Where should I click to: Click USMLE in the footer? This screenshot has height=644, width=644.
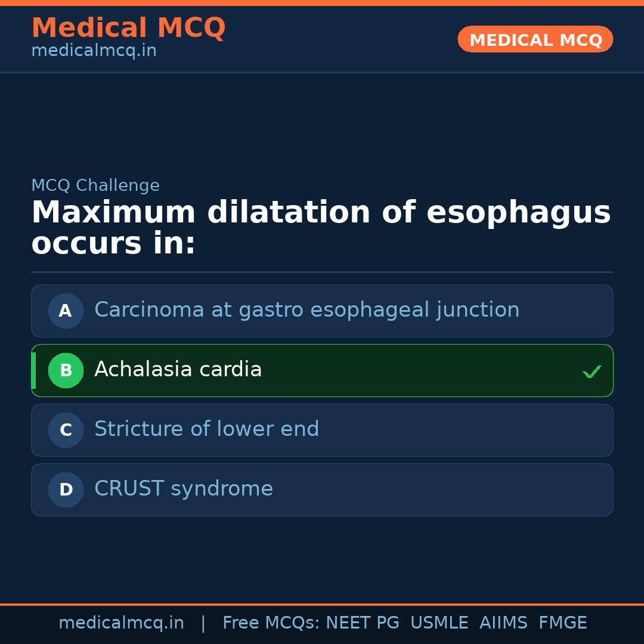click(439, 623)
